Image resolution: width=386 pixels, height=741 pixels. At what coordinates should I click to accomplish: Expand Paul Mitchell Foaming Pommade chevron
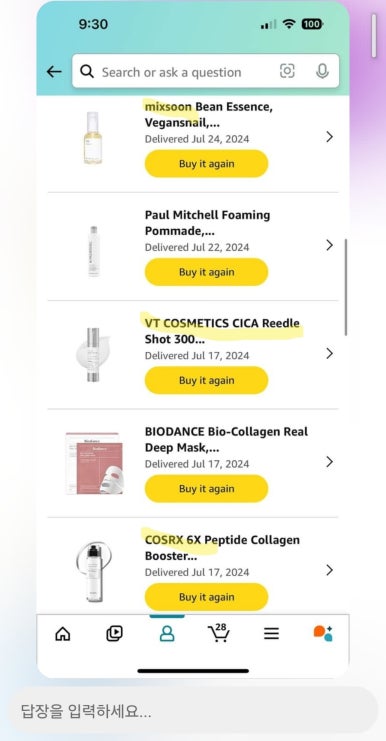329,245
